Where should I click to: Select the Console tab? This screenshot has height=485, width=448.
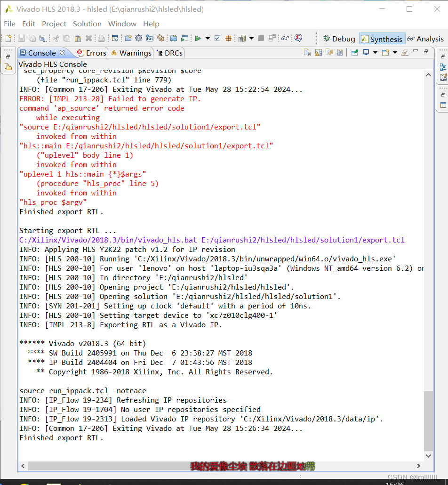(x=42, y=53)
